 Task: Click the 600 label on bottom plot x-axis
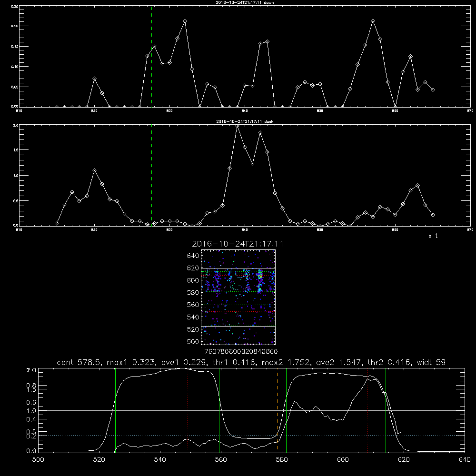(343, 460)
